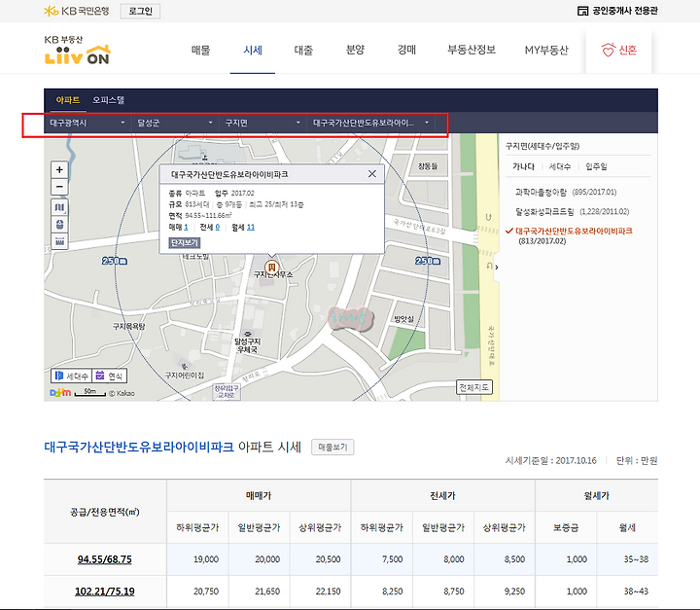Screen dimensions: 700x610
Task: Switch to the 아파트 tab
Action: [67, 100]
